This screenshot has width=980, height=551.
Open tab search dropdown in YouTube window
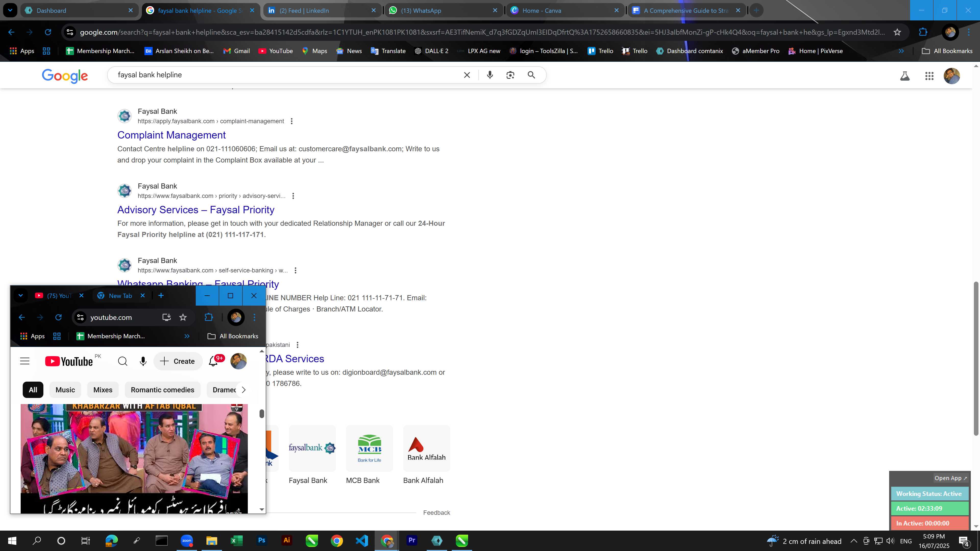pos(20,295)
